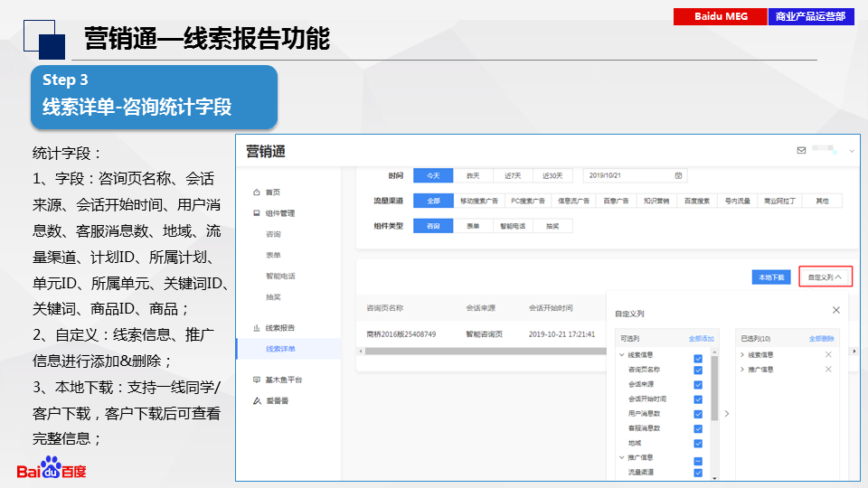Click the 基木鱼平台 monitor icon

(256, 380)
